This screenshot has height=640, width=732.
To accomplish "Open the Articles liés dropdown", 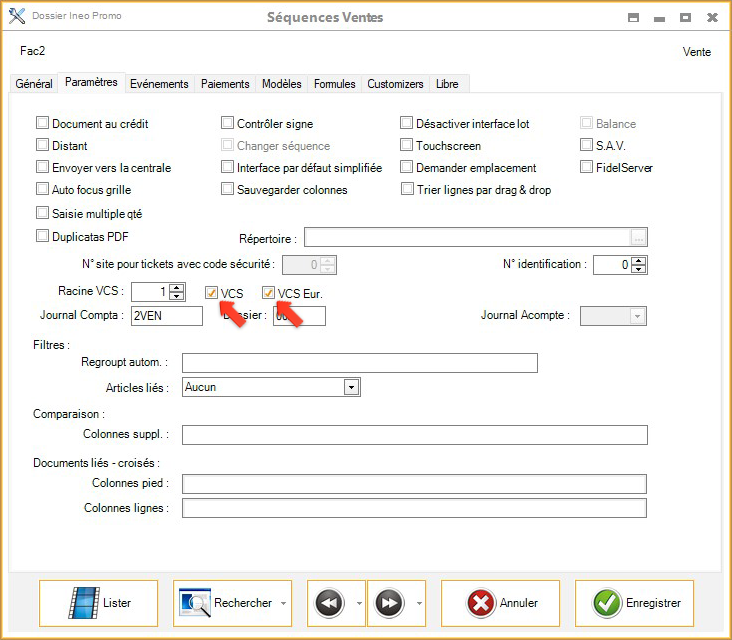I will point(351,387).
